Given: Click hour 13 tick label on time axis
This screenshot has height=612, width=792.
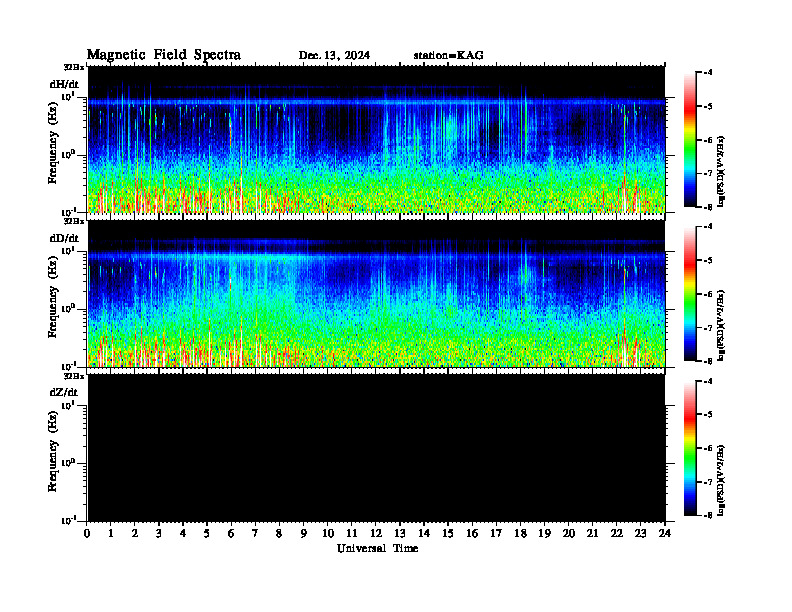Looking at the screenshot, I should [x=400, y=533].
